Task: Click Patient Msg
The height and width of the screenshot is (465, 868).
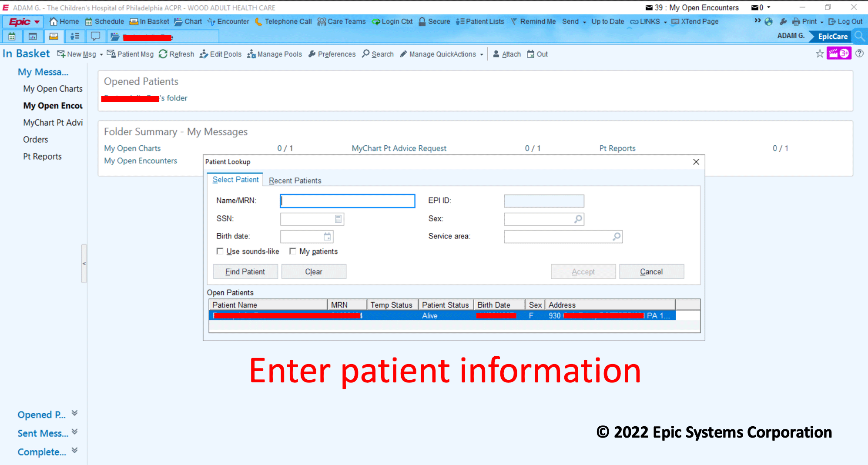Action: click(131, 54)
